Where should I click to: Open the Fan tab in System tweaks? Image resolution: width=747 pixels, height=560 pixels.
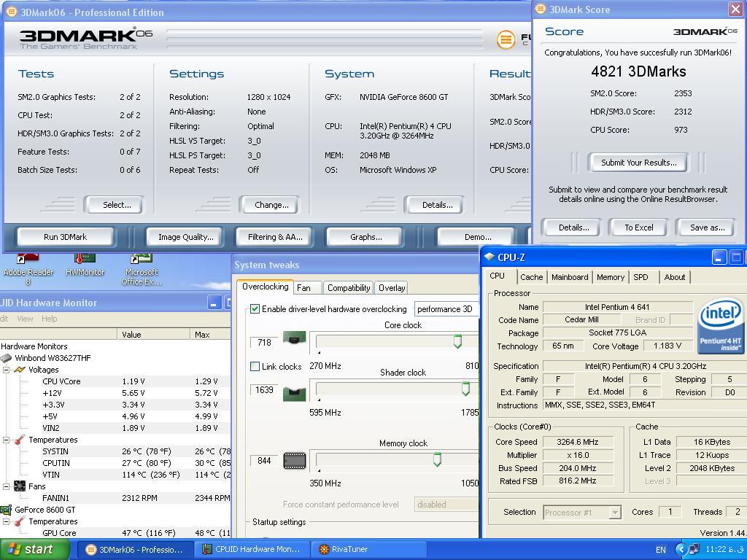(x=307, y=287)
